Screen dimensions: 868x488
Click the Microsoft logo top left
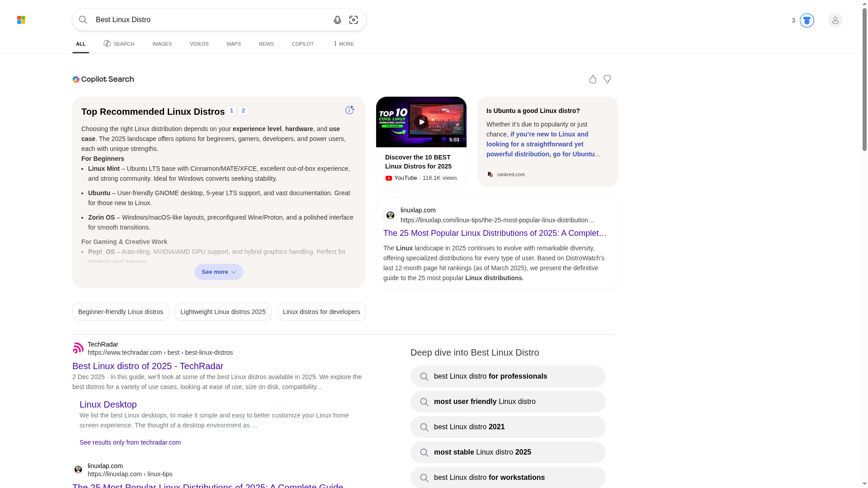click(21, 20)
